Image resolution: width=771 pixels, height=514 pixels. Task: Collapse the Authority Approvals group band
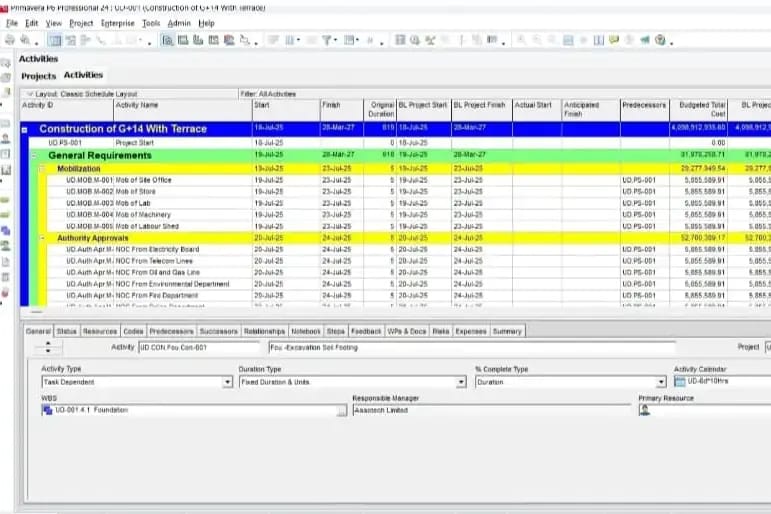[x=42, y=238]
